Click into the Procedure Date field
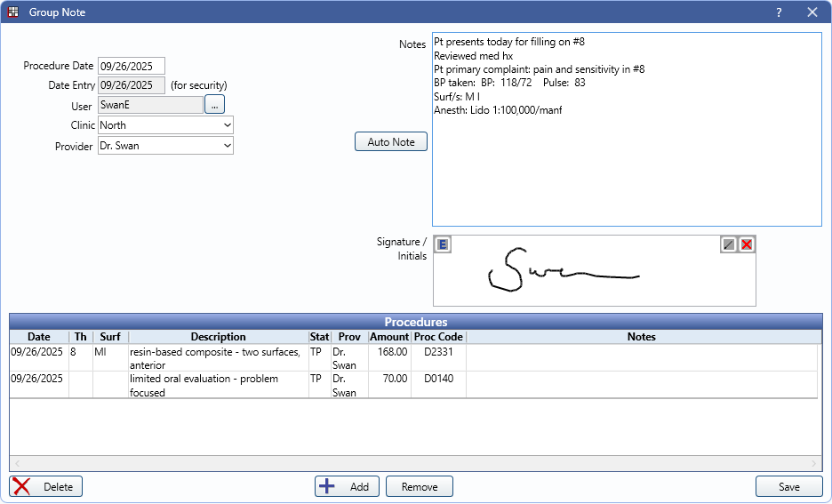Viewport: 832px width, 504px height. coord(131,66)
